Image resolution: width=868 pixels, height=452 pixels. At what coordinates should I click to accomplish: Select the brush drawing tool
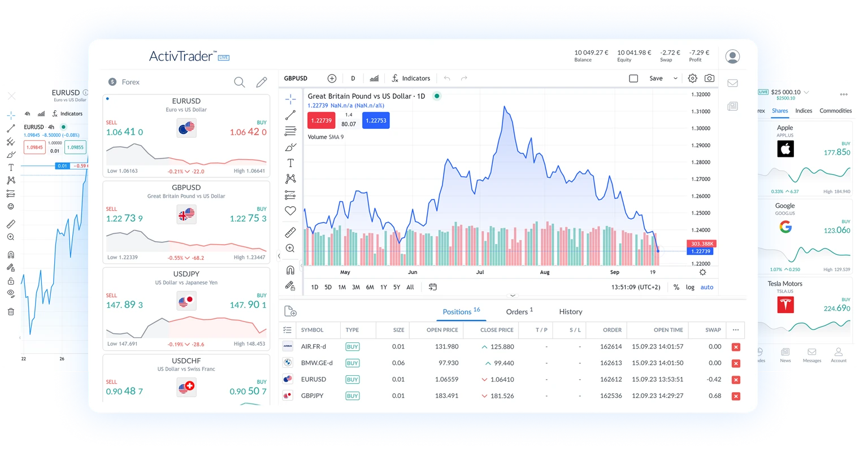(x=290, y=147)
